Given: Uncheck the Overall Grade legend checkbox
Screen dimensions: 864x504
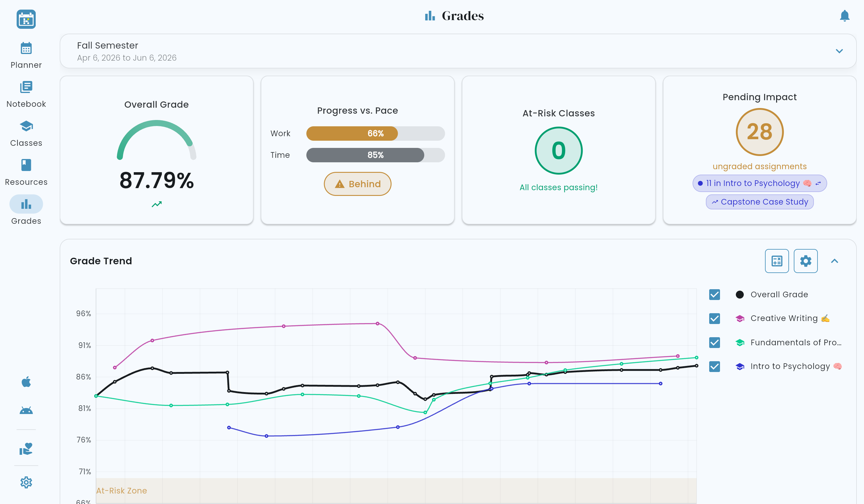Looking at the screenshot, I should 715,295.
